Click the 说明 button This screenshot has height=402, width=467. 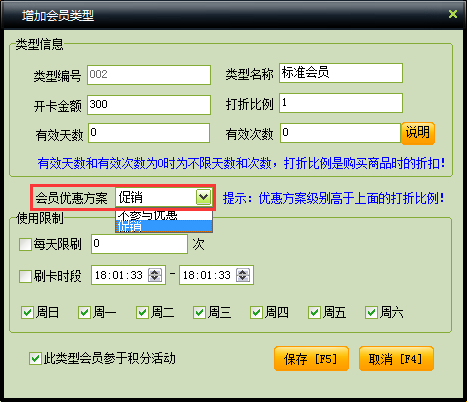(x=418, y=133)
